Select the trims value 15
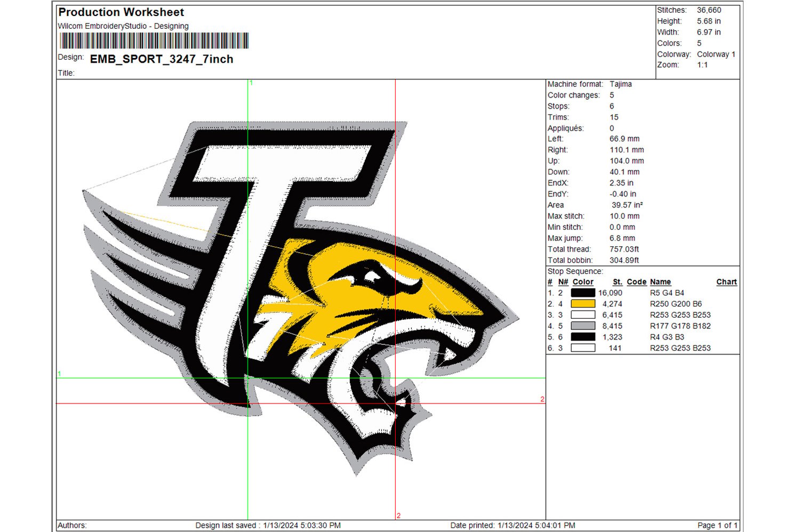The width and height of the screenshot is (800, 532). pos(614,117)
